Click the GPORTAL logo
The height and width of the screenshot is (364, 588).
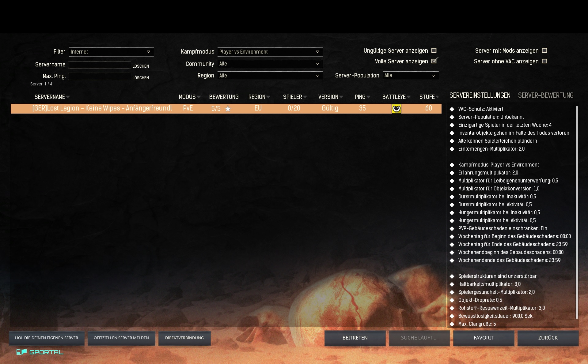40,352
